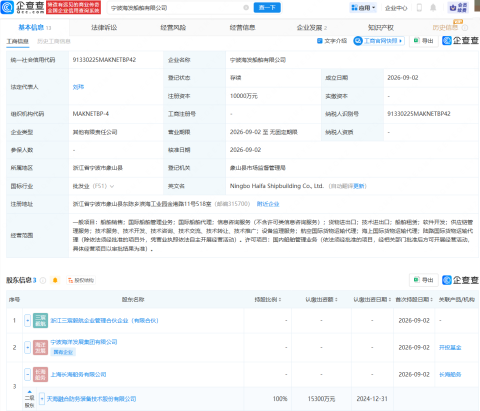480x411 pixels.
Task: Sort shareholders by 持股比例 column
Action: tap(268, 299)
